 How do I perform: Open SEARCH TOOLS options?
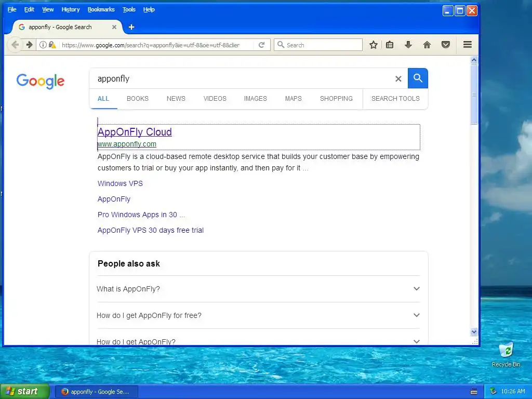click(395, 99)
